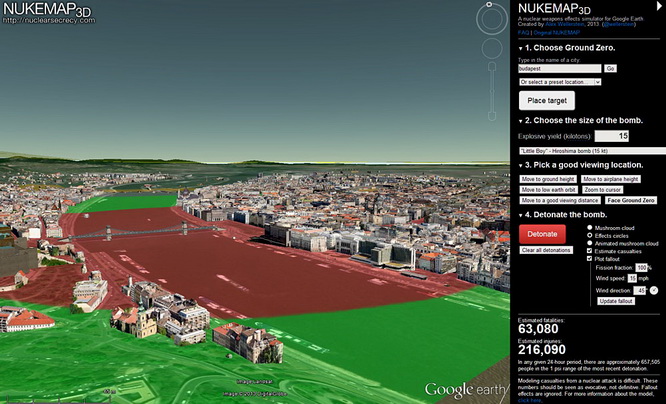Click Move to airplane height
This screenshot has width=666, height=404.
pos(611,179)
